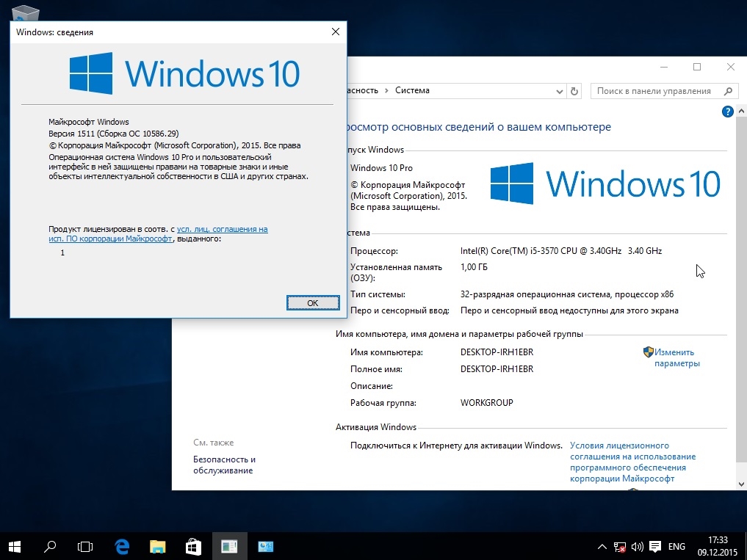The width and height of the screenshot is (747, 560).
Task: Open the license agreement link in winver dialog
Action: [158, 234]
